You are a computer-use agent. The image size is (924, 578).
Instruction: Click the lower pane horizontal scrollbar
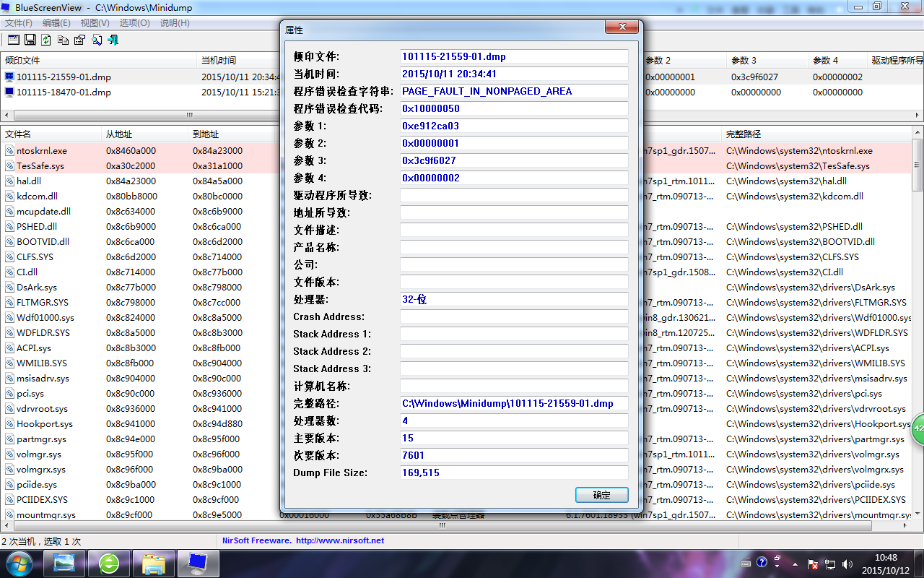tap(441, 526)
